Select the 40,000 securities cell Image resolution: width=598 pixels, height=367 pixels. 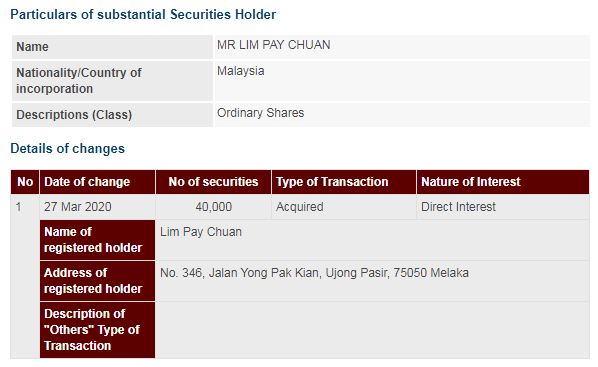pyautogui.click(x=214, y=207)
